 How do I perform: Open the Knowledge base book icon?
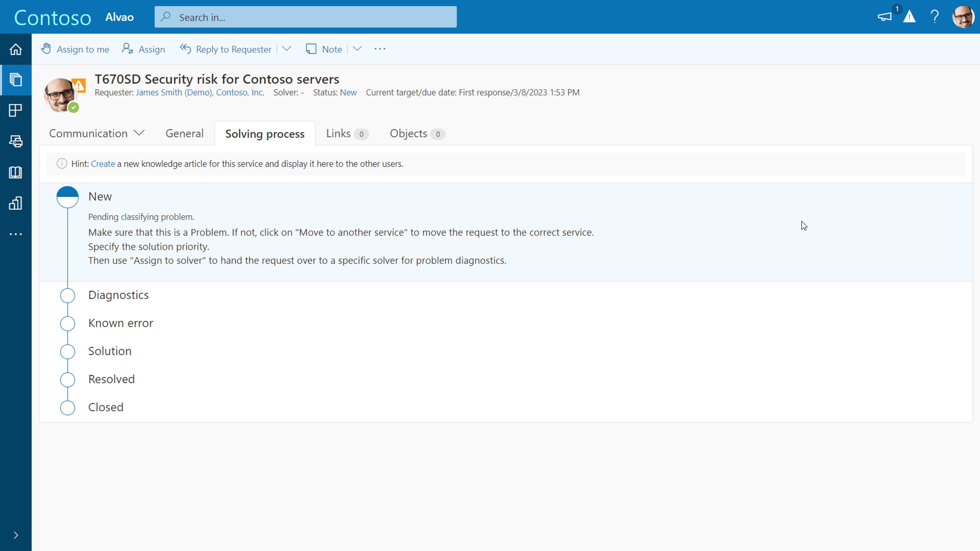pos(16,172)
